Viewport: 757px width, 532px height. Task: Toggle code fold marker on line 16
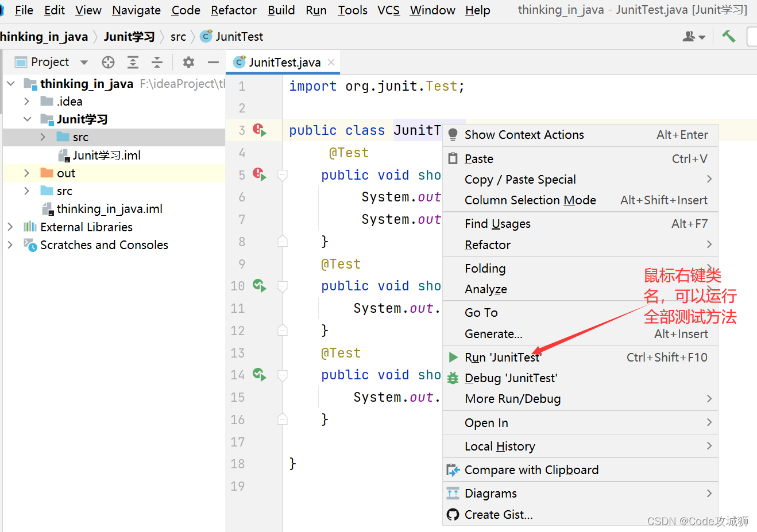[x=283, y=420]
